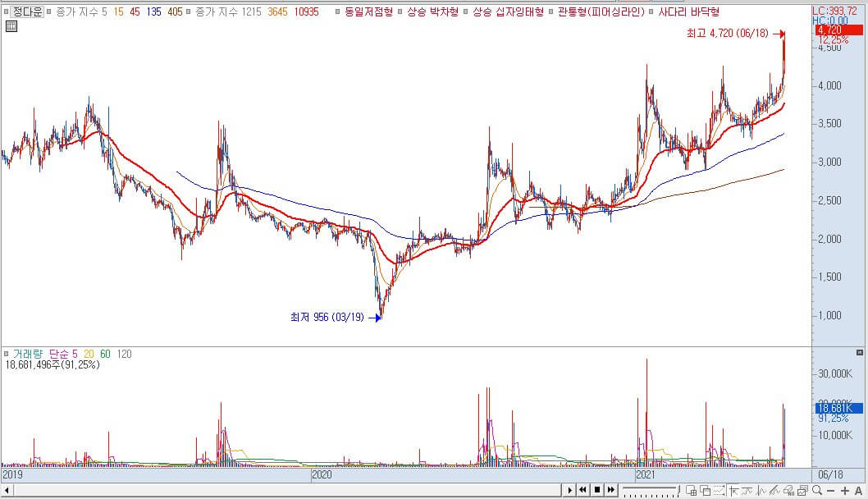The height and width of the screenshot is (499, 868).
Task: Select the 120 volume average period
Action: click(125, 354)
